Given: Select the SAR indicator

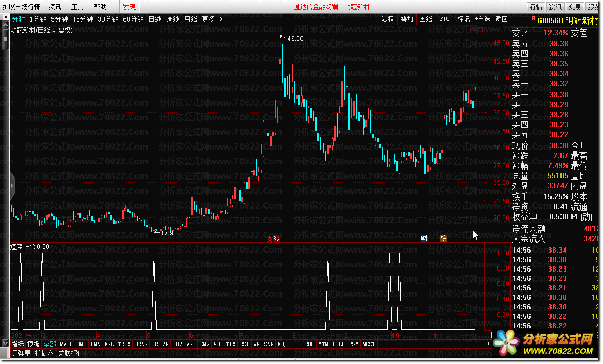Looking at the screenshot, I should pos(268,344).
